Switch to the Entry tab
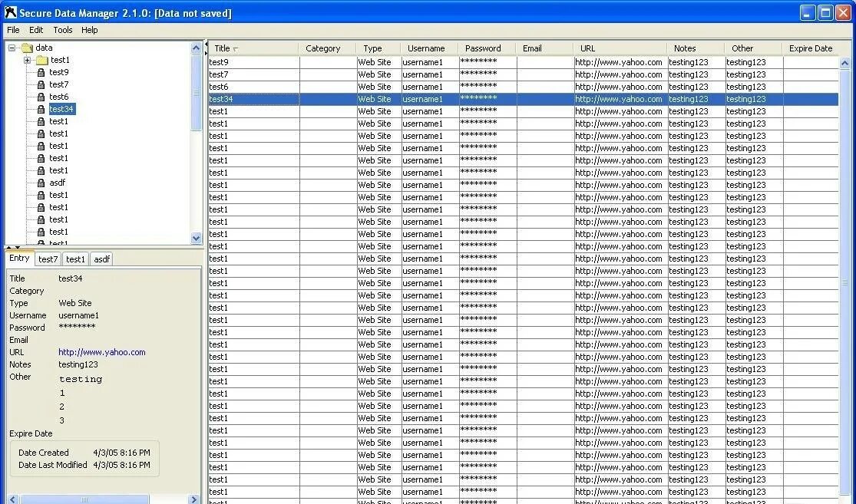 tap(19, 259)
